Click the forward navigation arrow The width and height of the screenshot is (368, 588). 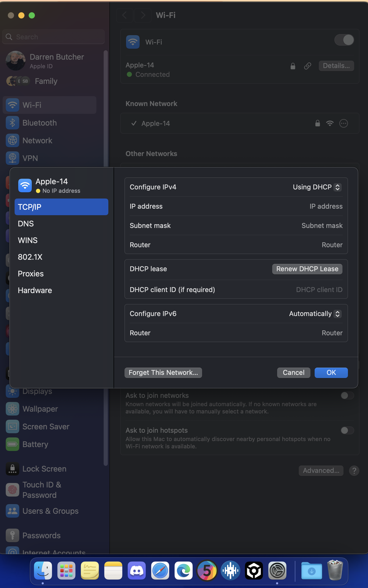143,15
